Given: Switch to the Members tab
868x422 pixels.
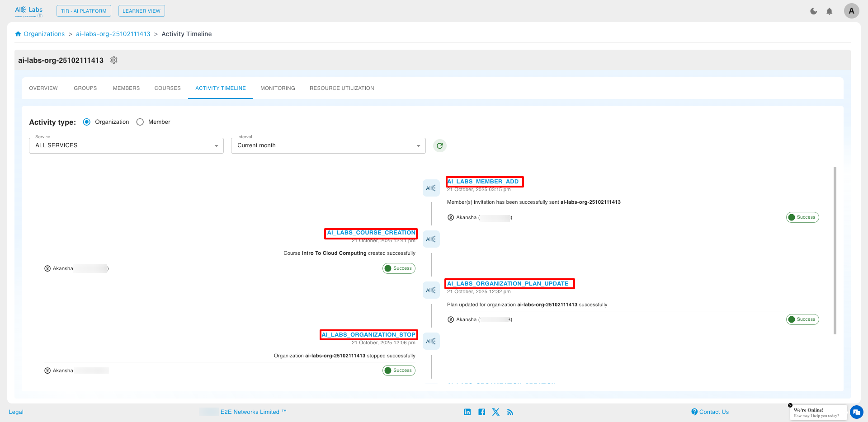Looking at the screenshot, I should [127, 88].
